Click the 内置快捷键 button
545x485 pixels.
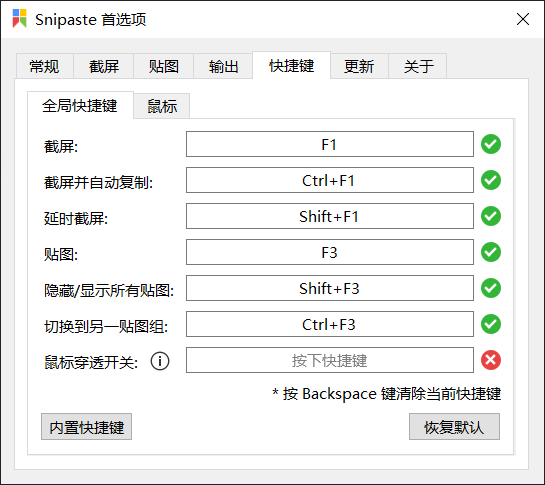tap(87, 427)
